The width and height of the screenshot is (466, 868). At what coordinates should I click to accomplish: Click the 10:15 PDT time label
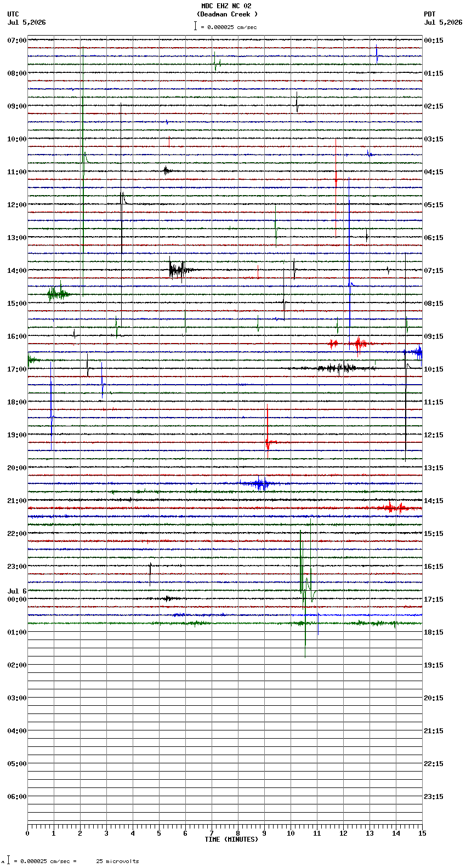434,369
